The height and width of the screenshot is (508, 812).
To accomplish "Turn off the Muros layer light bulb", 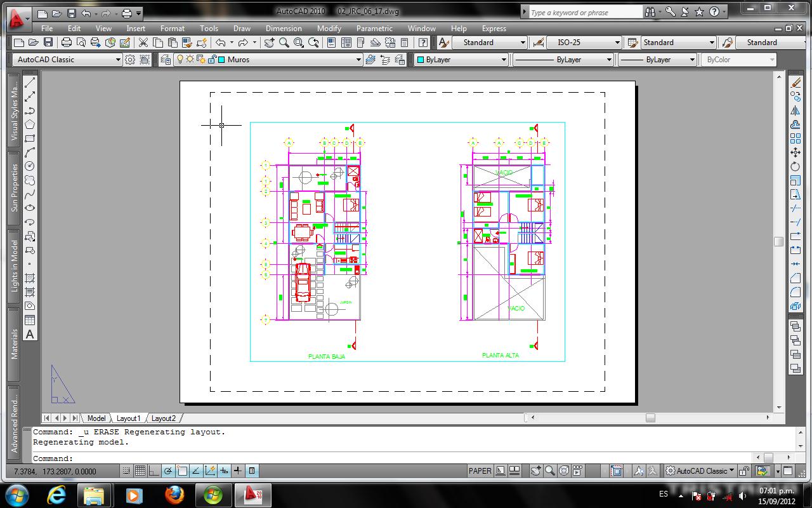I will (x=180, y=59).
